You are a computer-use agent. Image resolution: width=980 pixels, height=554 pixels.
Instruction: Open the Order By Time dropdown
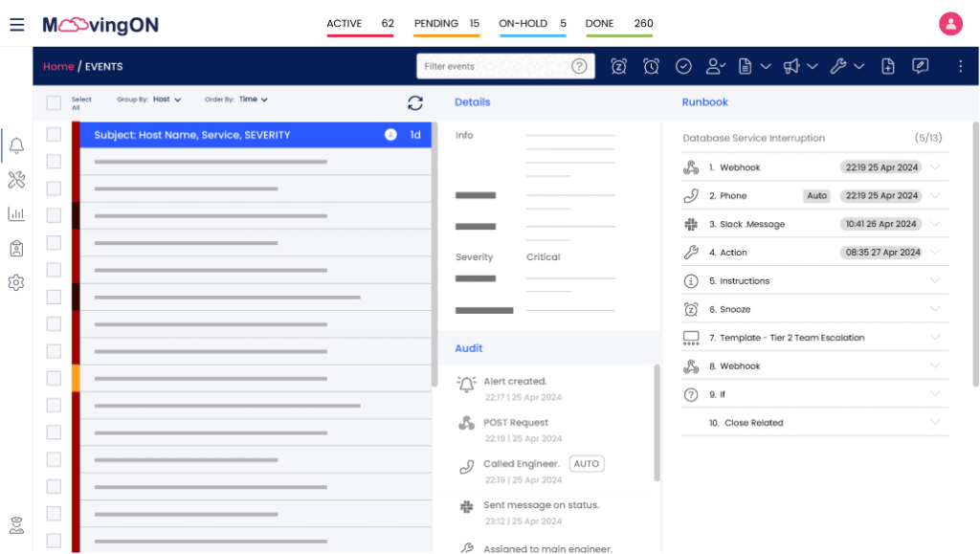pyautogui.click(x=253, y=100)
